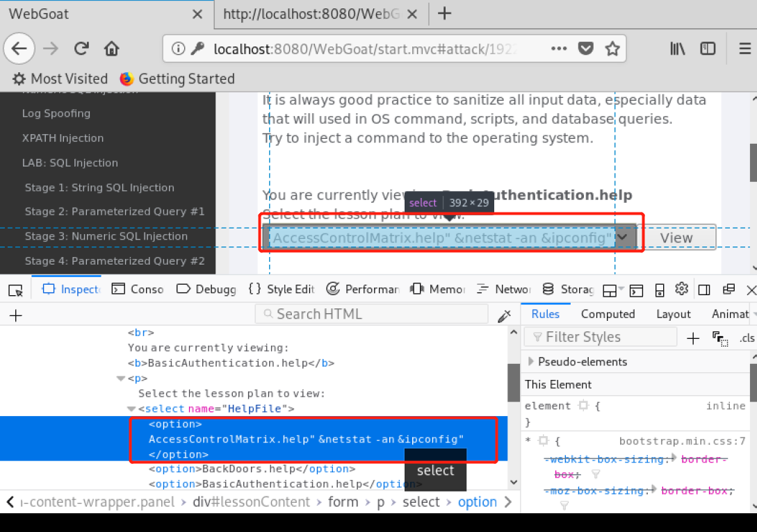The image size is (757, 532).
Task: Activate the eyedropper color picker
Action: [x=505, y=315]
